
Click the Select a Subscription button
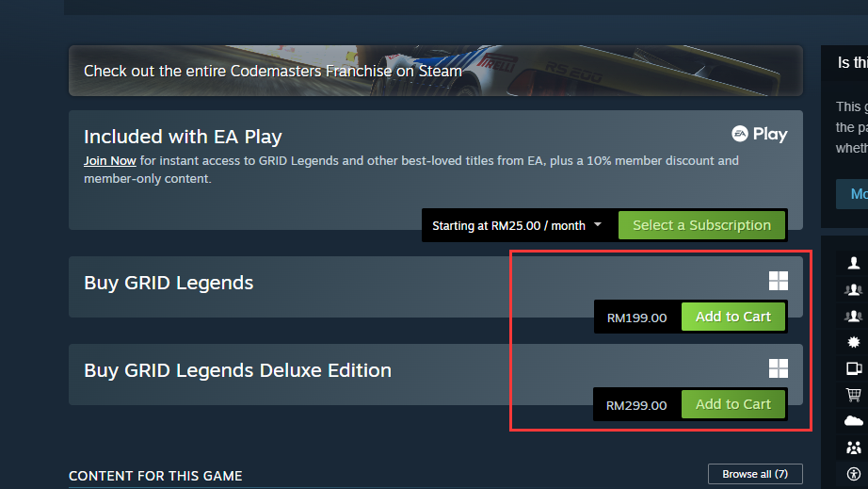701,225
